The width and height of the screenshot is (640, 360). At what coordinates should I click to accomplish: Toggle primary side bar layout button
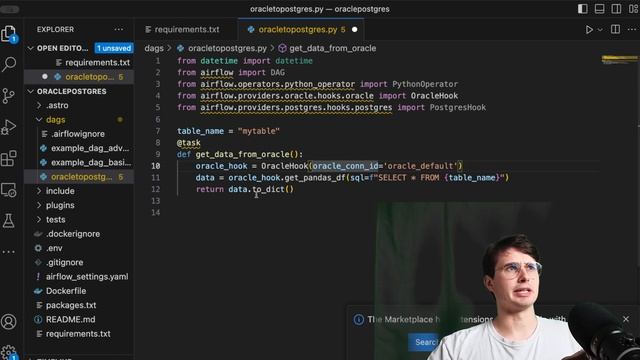(582, 9)
